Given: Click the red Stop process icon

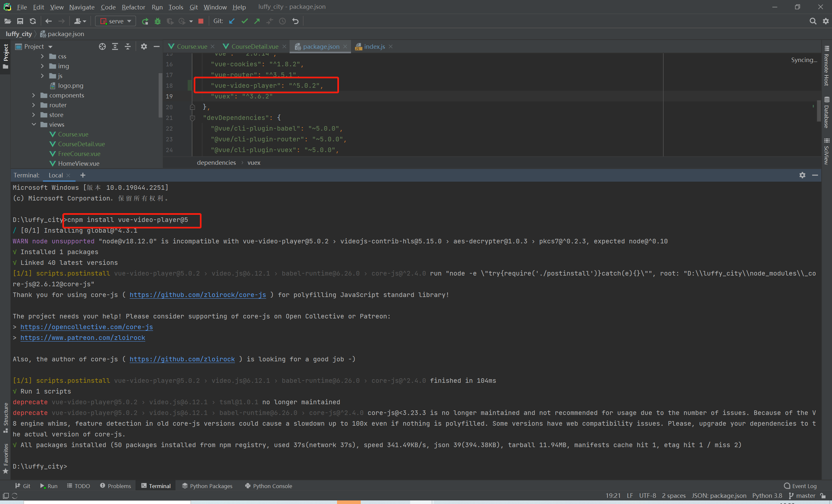Looking at the screenshot, I should click(x=201, y=21).
